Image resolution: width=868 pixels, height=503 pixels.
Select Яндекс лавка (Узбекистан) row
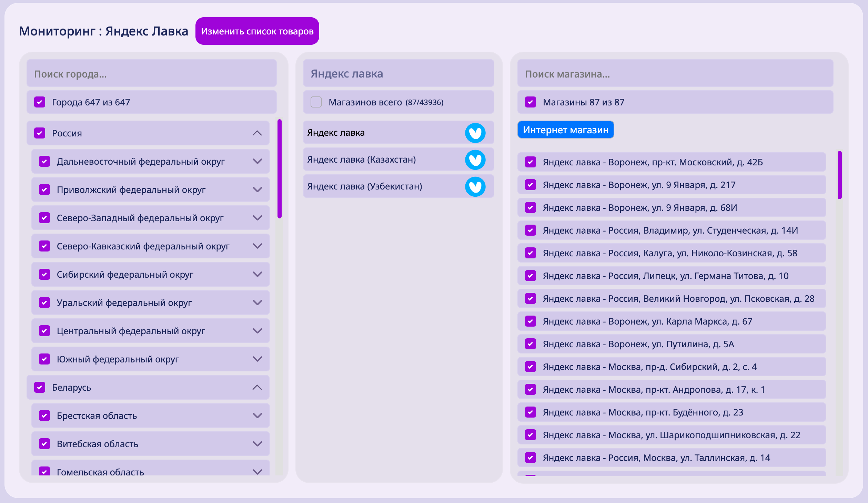click(398, 186)
